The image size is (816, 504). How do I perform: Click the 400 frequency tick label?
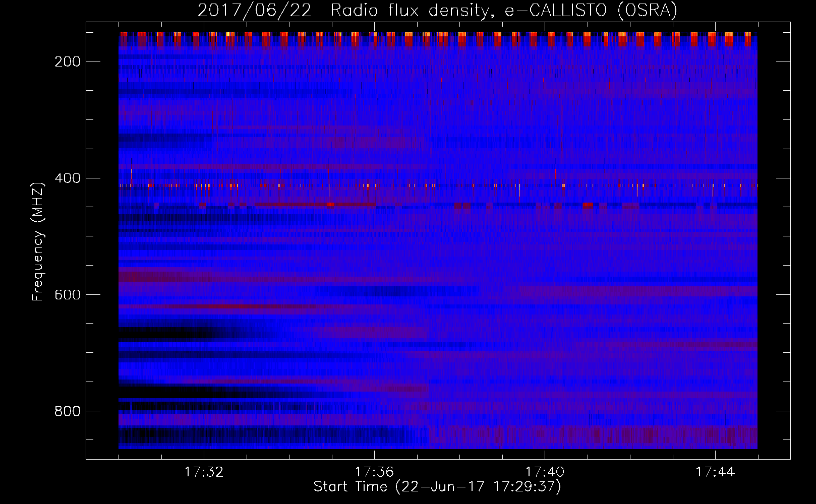click(x=68, y=178)
